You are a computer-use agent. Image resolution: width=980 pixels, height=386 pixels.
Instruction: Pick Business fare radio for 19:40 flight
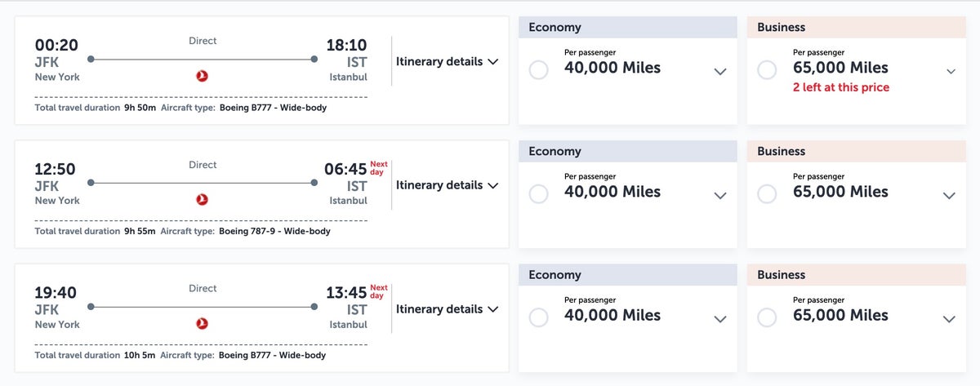pyautogui.click(x=767, y=317)
